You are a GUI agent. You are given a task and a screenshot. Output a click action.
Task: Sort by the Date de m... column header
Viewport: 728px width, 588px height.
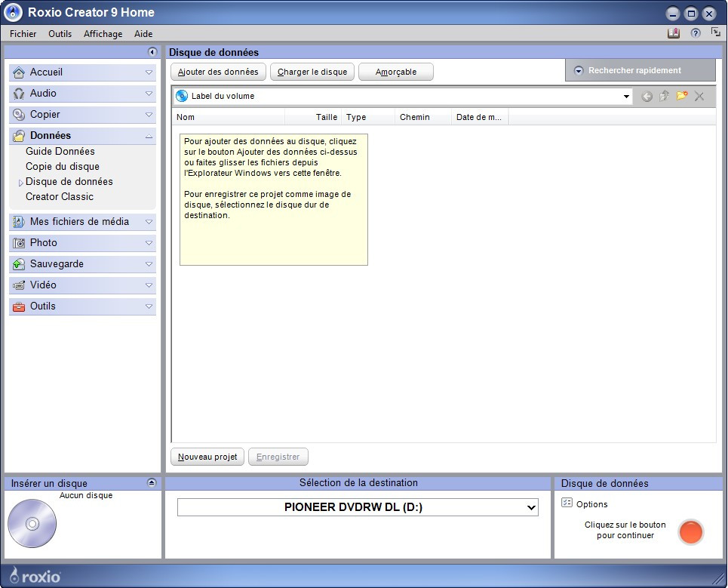(x=480, y=117)
